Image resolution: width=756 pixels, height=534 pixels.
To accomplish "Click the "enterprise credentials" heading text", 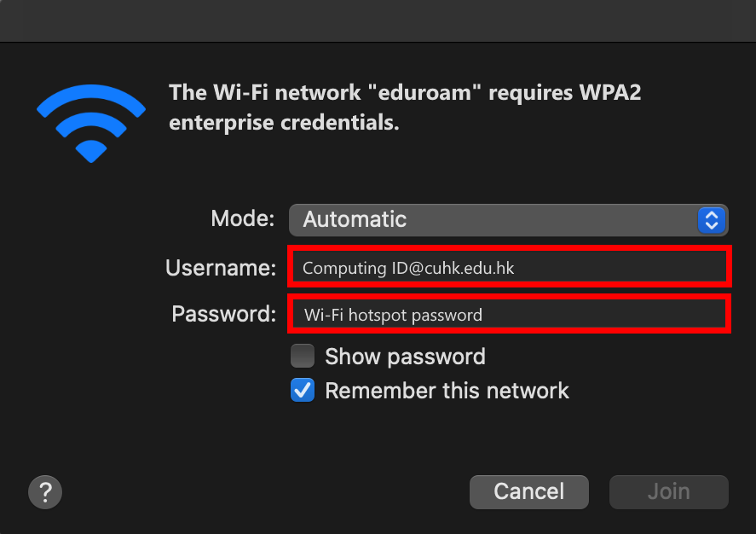I will pos(283,123).
